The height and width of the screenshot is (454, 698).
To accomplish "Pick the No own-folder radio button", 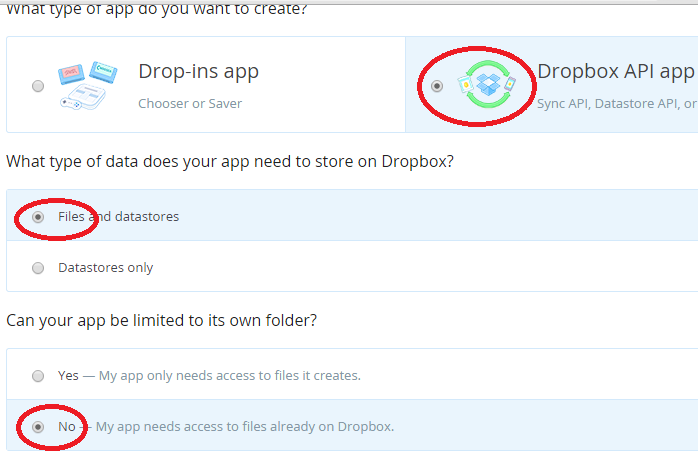I will [38, 427].
